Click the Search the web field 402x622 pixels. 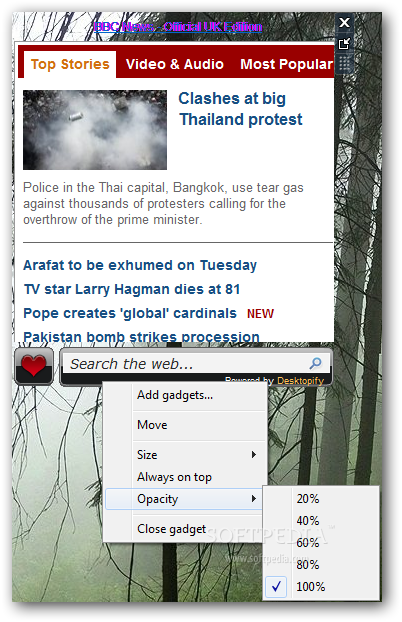click(187, 363)
